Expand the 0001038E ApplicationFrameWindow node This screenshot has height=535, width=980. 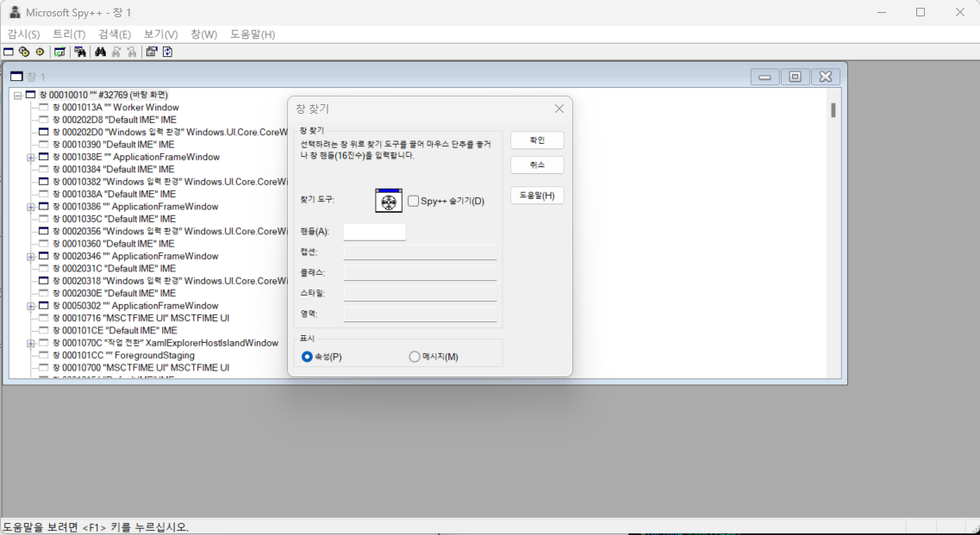[x=31, y=158]
